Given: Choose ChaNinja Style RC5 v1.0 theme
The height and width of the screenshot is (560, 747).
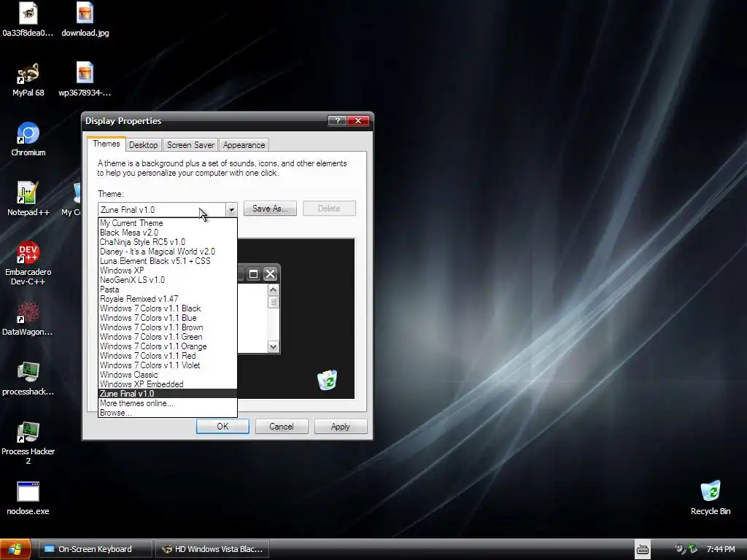Looking at the screenshot, I should pos(167,242).
